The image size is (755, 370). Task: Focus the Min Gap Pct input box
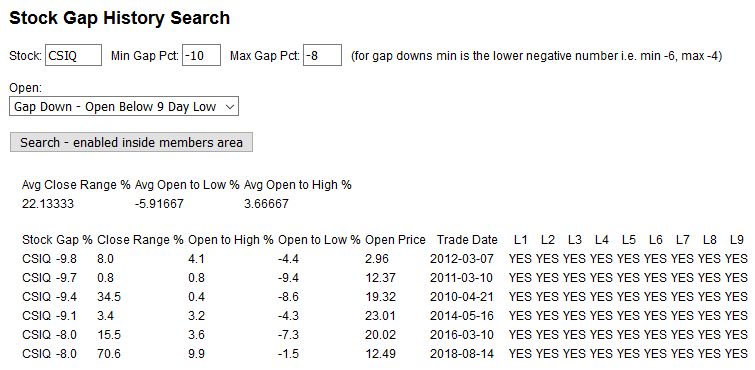[201, 55]
